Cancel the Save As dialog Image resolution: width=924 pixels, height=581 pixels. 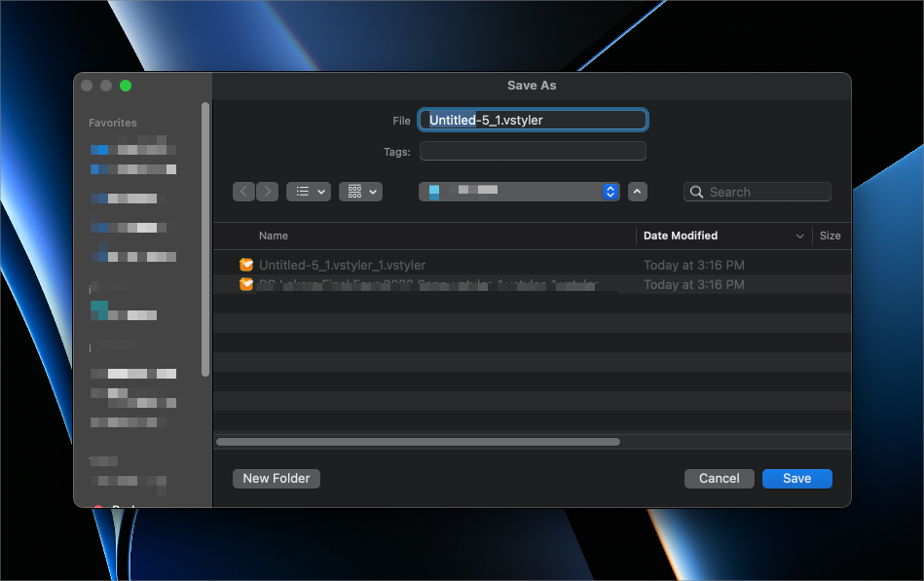click(x=720, y=478)
